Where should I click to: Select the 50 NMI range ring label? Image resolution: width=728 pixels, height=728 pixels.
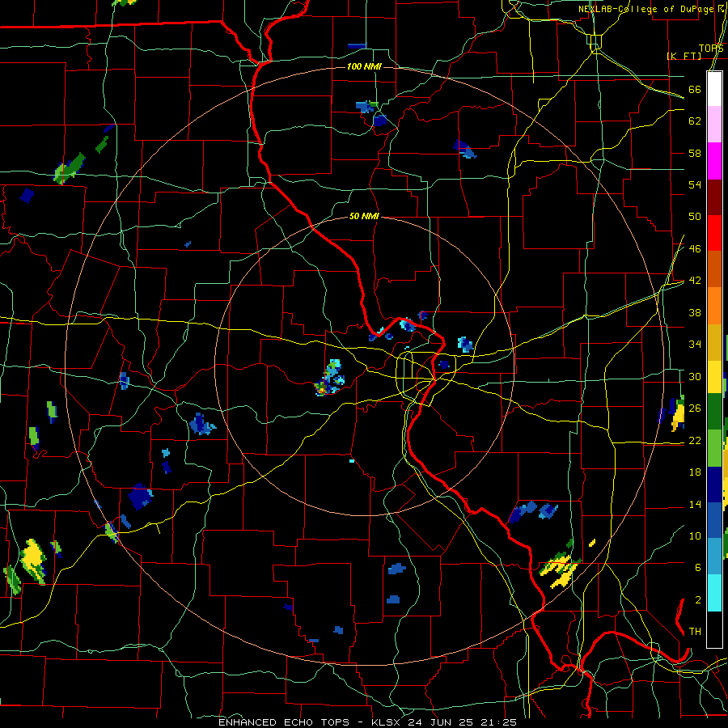click(364, 216)
